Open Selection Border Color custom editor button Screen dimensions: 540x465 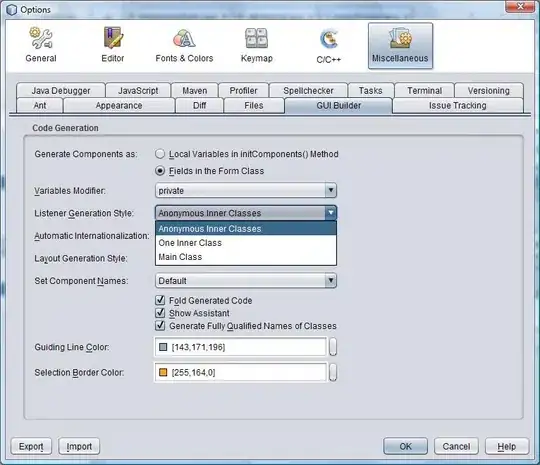coord(333,372)
